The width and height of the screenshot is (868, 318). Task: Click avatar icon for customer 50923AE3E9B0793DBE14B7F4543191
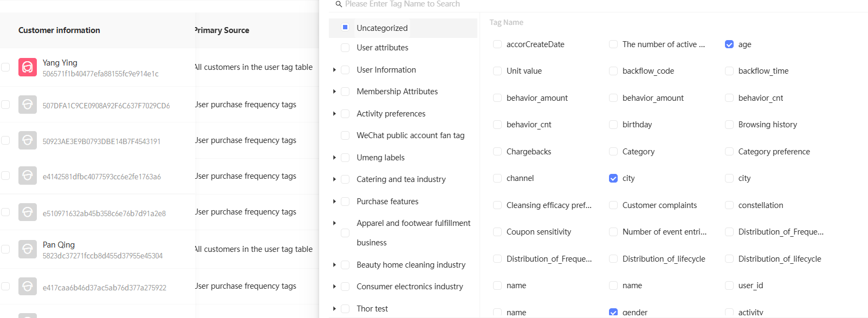(x=28, y=140)
